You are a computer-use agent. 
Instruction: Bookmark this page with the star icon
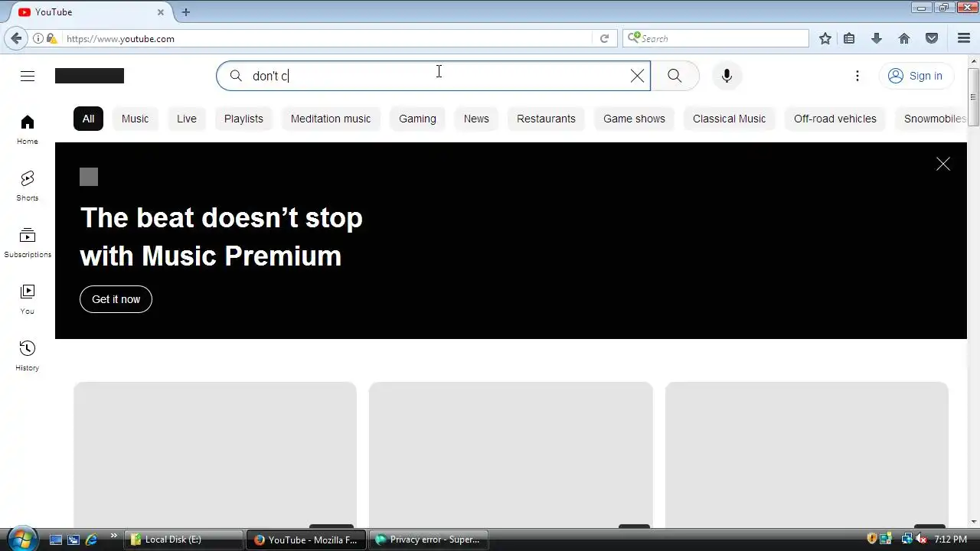click(x=825, y=38)
